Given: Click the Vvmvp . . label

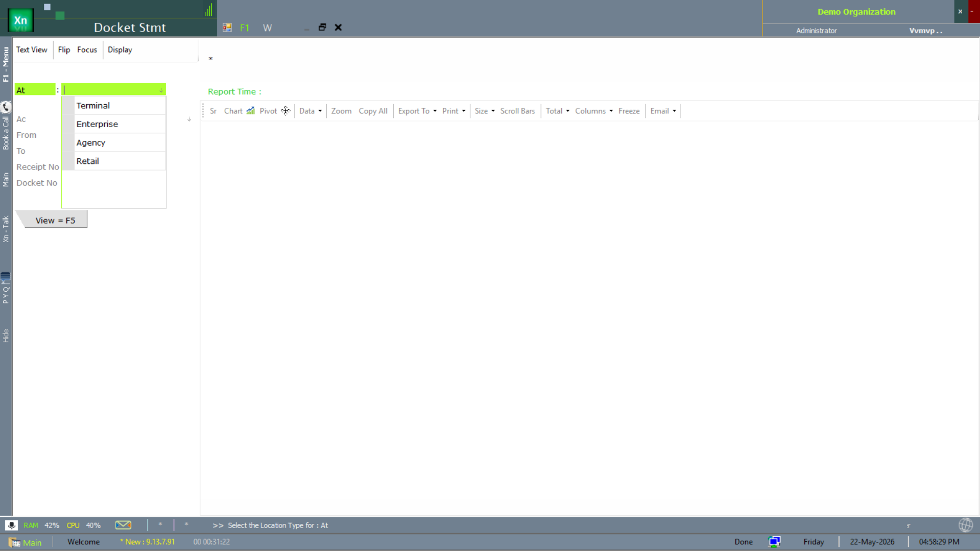Looking at the screenshot, I should (x=925, y=31).
